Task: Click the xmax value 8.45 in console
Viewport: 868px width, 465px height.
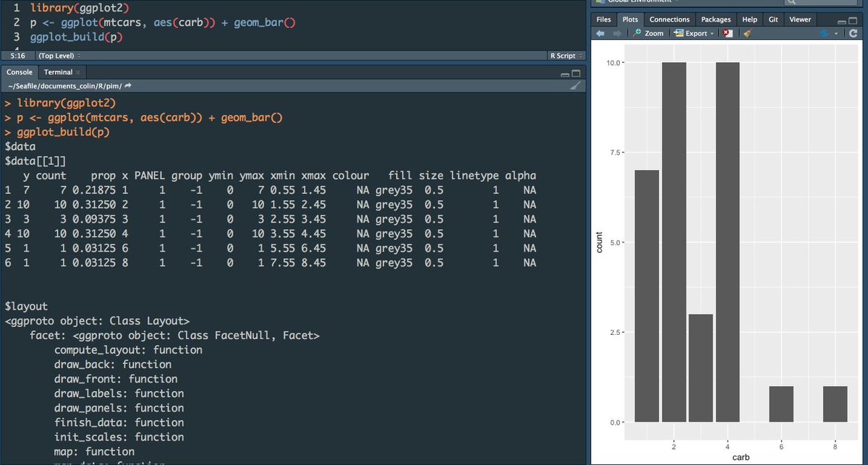Action: click(314, 263)
